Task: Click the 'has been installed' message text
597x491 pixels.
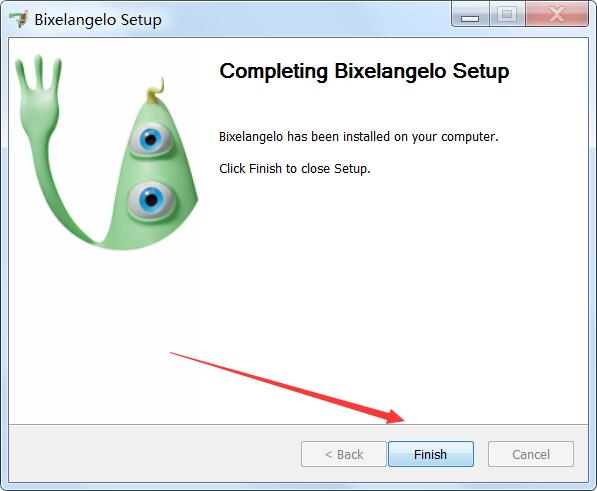Action: tap(359, 137)
